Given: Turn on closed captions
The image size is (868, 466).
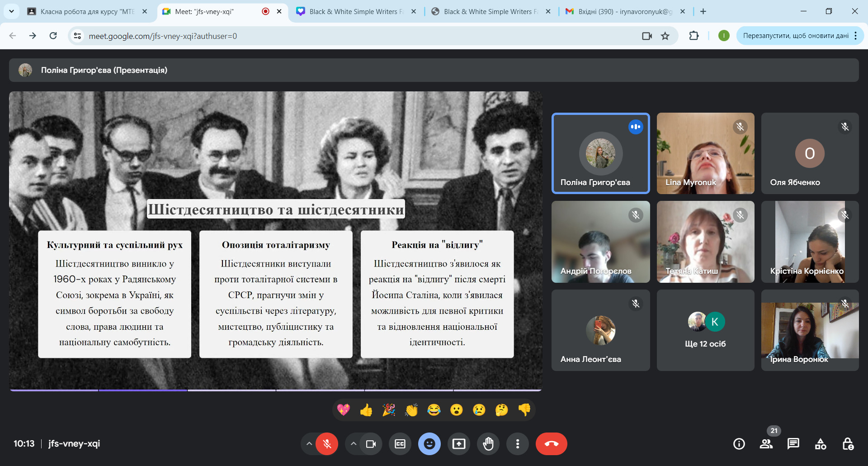Looking at the screenshot, I should tap(400, 444).
